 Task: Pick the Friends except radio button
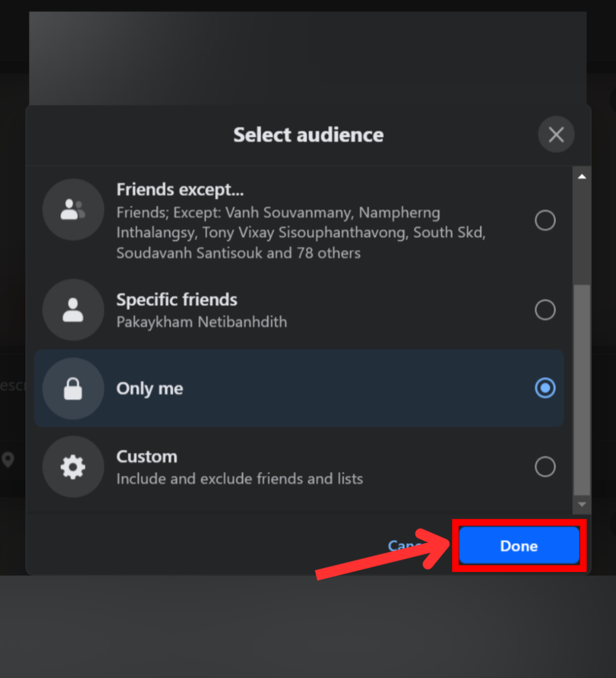pos(544,220)
